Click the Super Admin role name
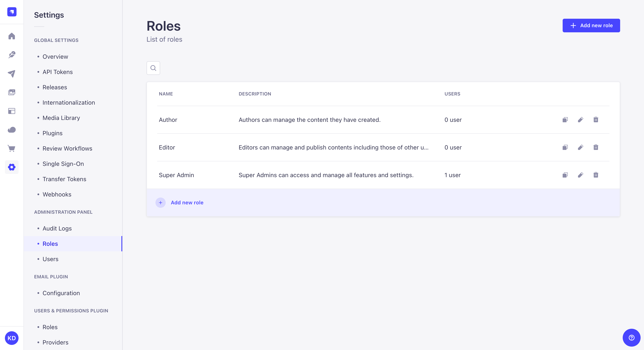 coord(176,175)
